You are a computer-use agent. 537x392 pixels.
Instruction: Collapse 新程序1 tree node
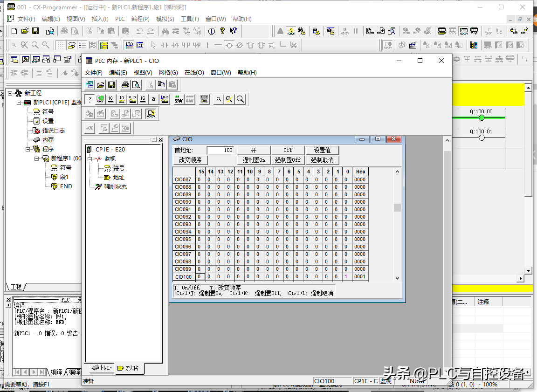tap(37, 158)
